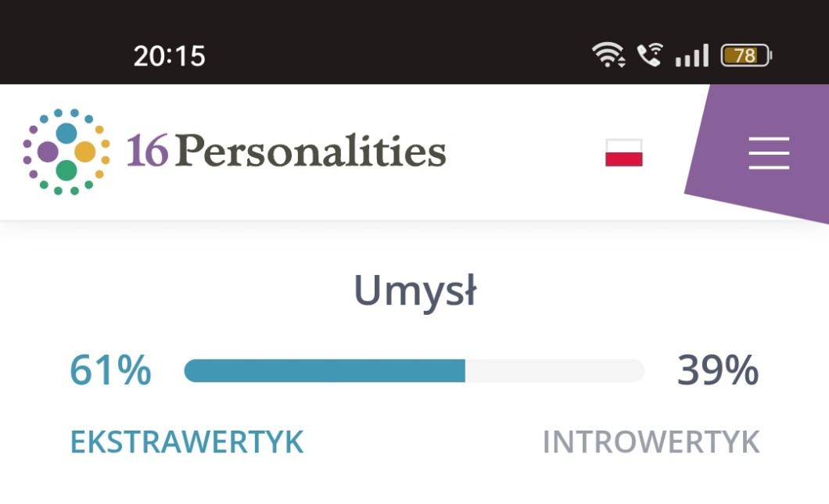The width and height of the screenshot is (829, 504).
Task: Click the large yellow circle in logo
Action: [84, 152]
